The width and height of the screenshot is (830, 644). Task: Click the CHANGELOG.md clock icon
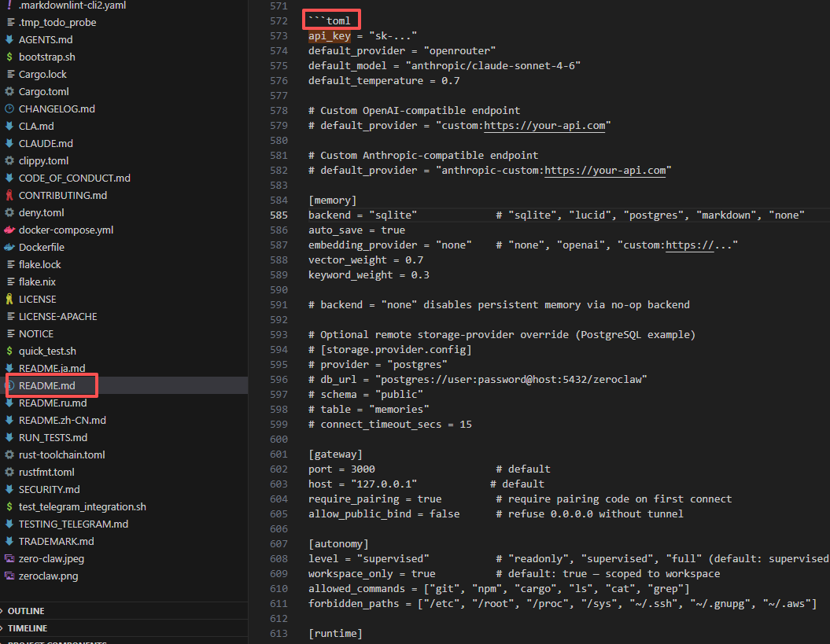(9, 109)
